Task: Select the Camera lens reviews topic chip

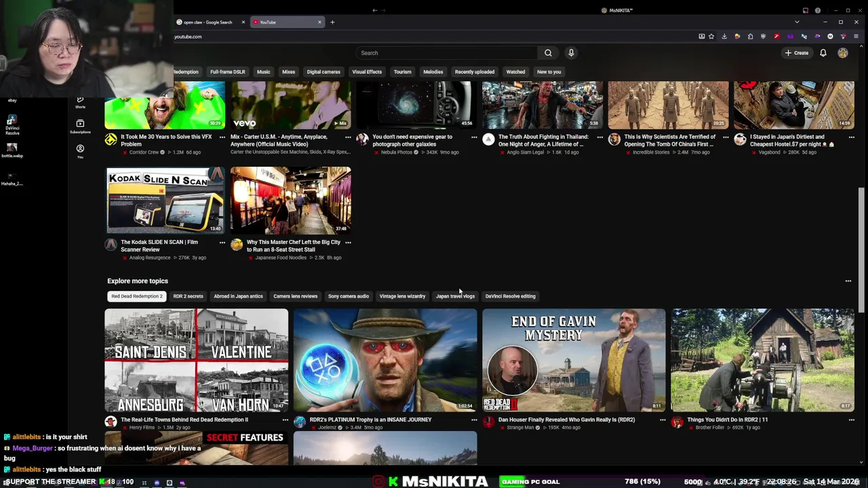Action: (x=295, y=296)
